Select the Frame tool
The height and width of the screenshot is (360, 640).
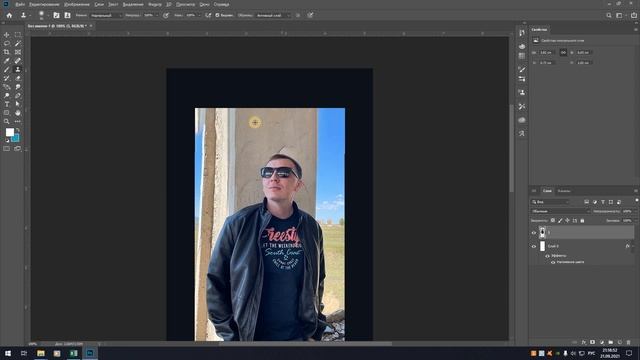18,52
